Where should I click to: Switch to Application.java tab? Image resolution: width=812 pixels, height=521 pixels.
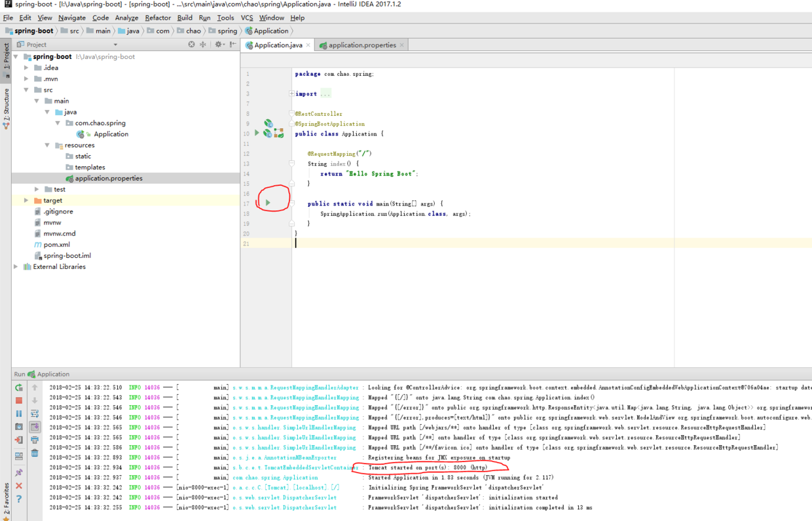click(x=278, y=45)
